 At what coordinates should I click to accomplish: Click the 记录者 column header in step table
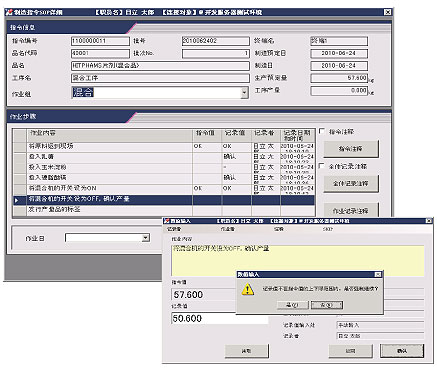[x=266, y=135]
